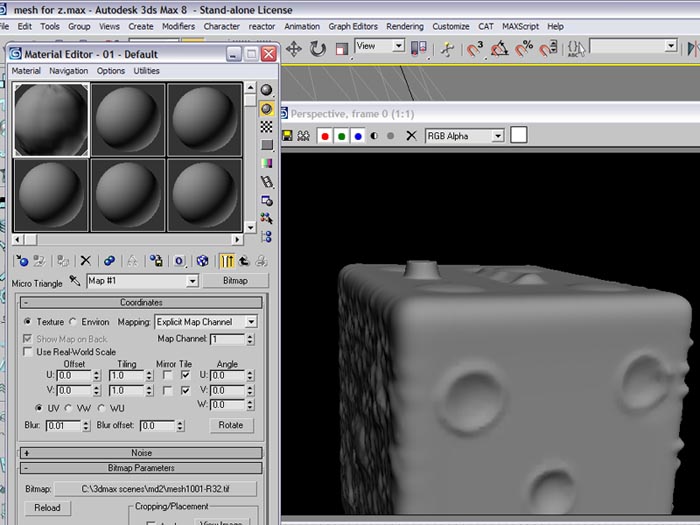700x525 pixels.
Task: Click the Rotate button in Coordinates
Action: click(x=231, y=425)
